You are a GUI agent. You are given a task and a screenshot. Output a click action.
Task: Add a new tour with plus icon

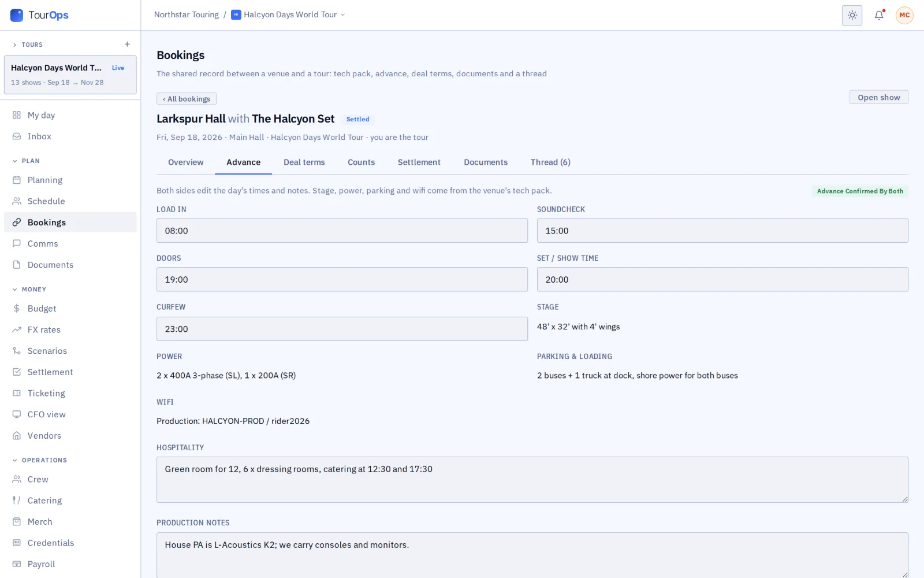click(x=127, y=45)
